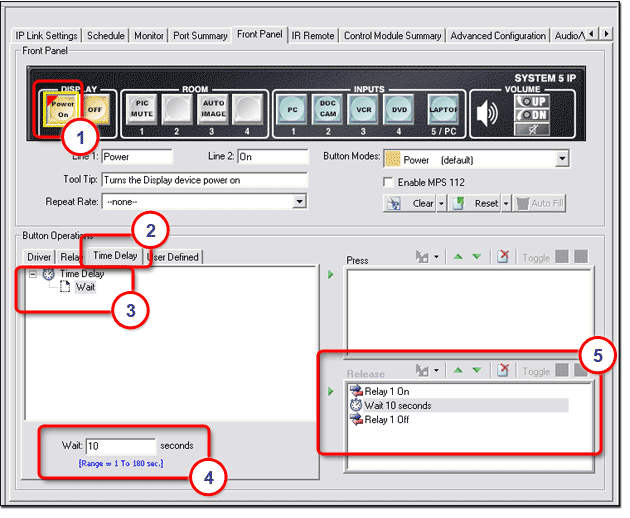This screenshot has height=518, width=630.
Task: Select Wait 10 seconds in Release list
Action: (399, 405)
